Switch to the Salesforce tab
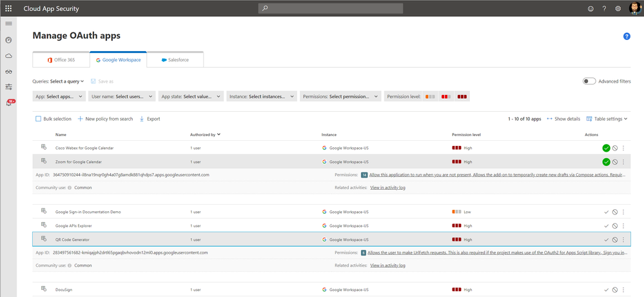Screen dimensions: 644x297 click(175, 60)
